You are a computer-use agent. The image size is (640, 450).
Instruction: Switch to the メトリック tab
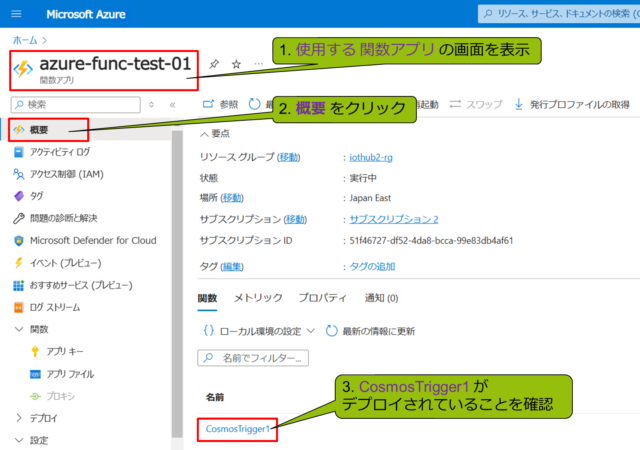(258, 298)
